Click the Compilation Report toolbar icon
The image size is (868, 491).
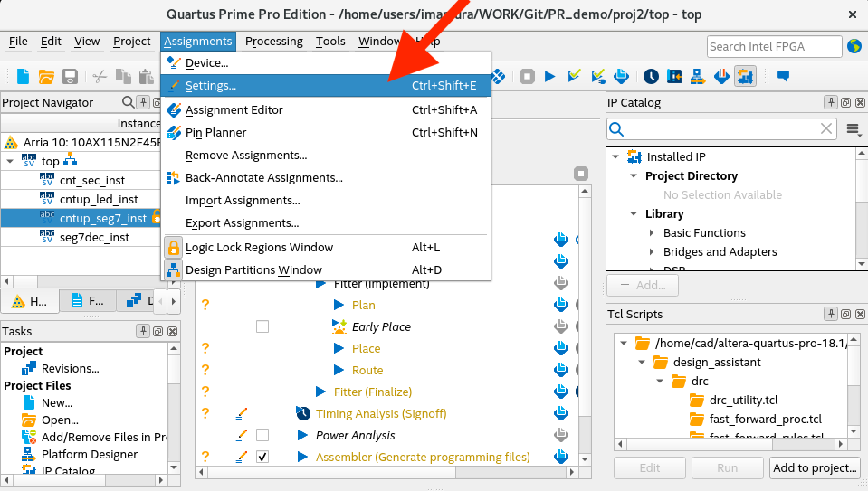tap(621, 76)
